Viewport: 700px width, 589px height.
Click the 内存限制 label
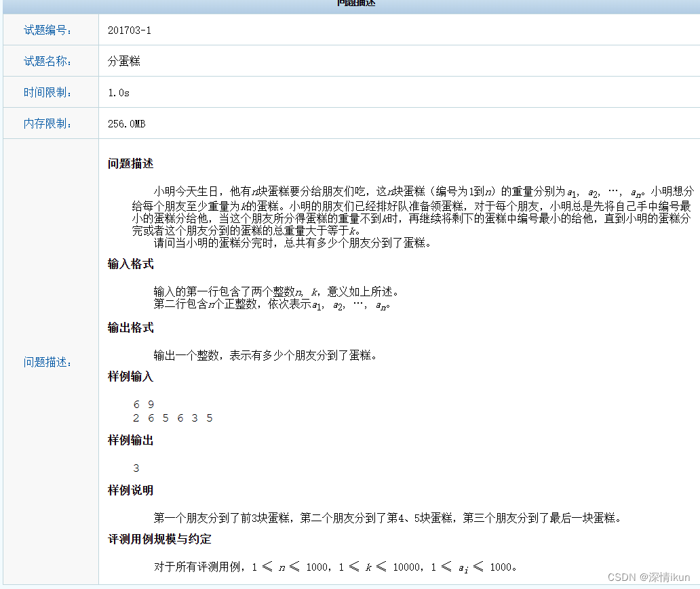tap(47, 123)
